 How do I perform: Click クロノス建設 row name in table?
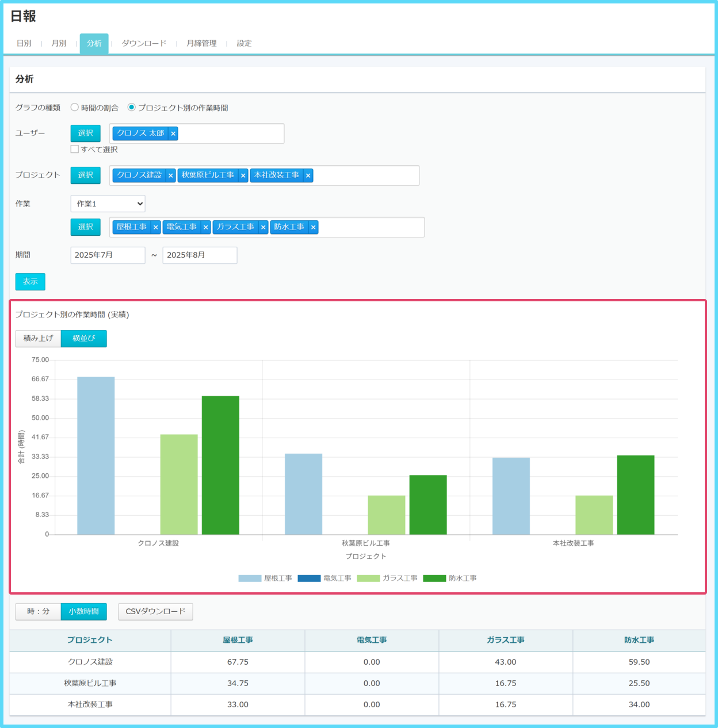(90, 662)
